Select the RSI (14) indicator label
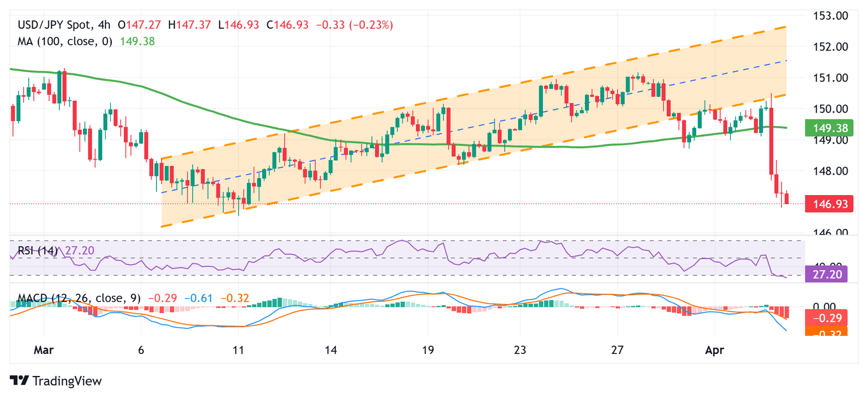868x398 pixels. tap(37, 250)
